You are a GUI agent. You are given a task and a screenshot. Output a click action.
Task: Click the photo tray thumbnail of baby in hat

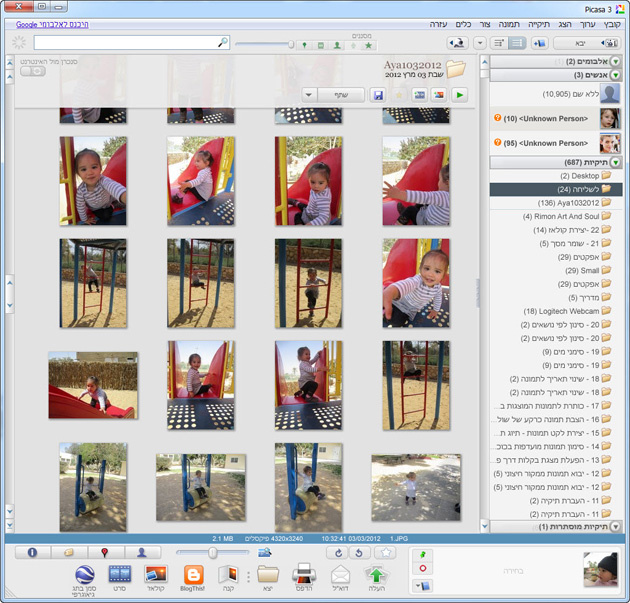click(601, 570)
